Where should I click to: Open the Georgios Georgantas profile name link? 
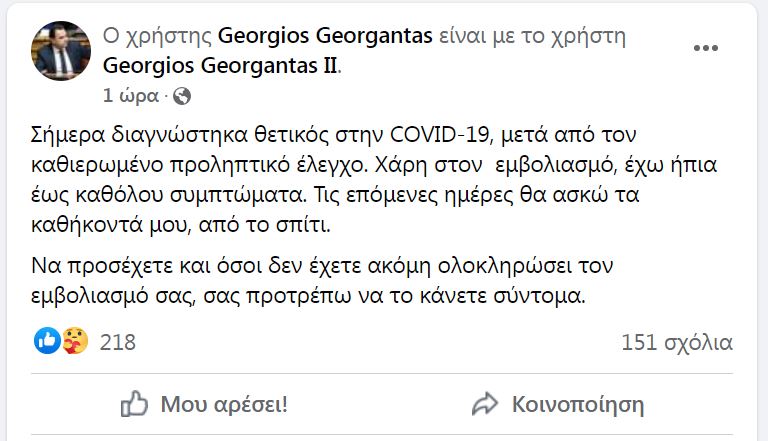coord(325,37)
